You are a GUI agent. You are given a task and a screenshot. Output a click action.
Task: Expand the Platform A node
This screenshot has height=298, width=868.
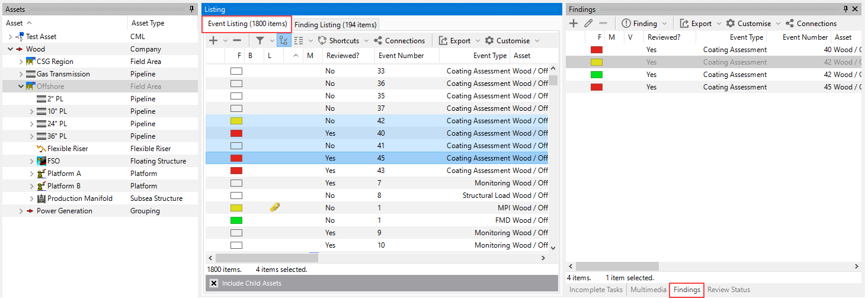point(31,174)
